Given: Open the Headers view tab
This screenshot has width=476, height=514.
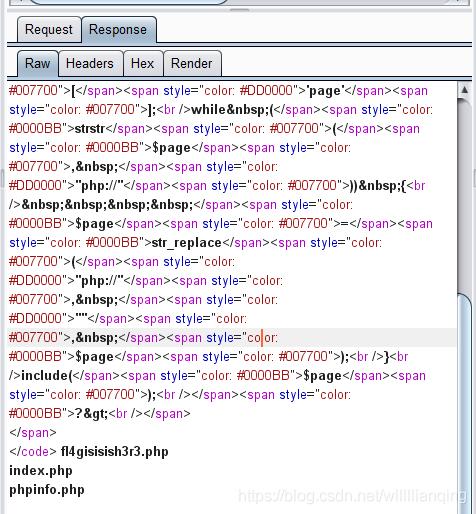Looking at the screenshot, I should [90, 64].
